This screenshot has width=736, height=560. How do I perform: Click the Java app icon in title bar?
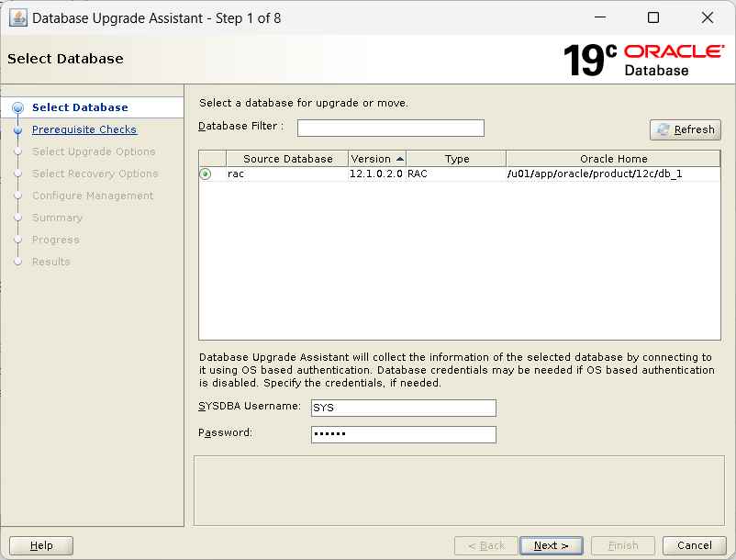click(x=18, y=18)
